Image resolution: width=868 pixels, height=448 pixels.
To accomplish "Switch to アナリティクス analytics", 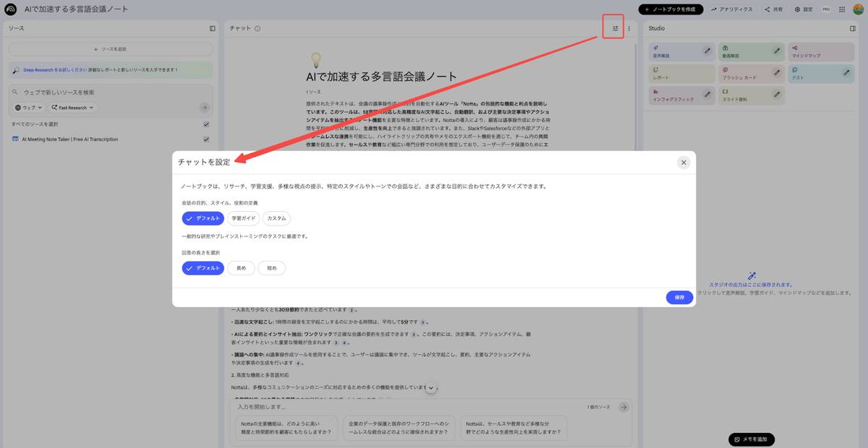I will coord(731,9).
